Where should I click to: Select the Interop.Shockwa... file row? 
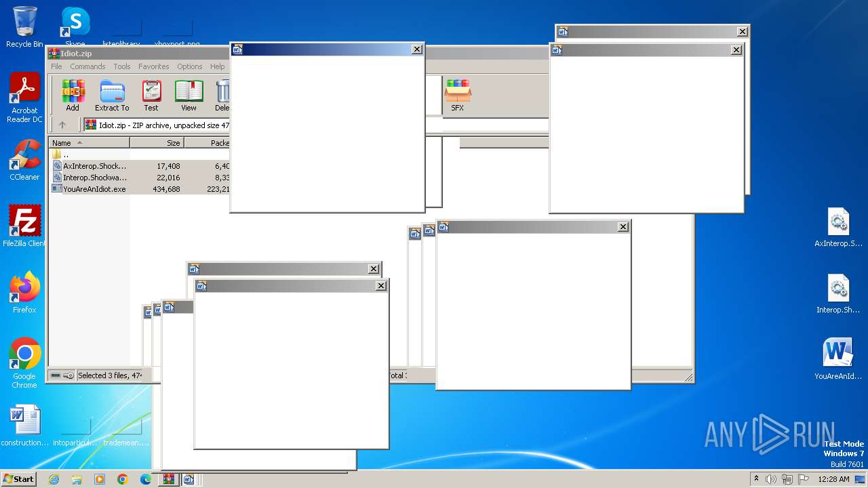point(140,178)
